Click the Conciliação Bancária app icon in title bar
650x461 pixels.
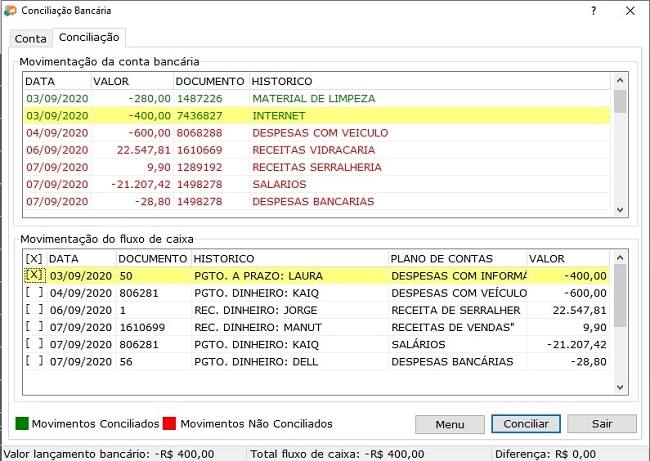click(x=10, y=10)
